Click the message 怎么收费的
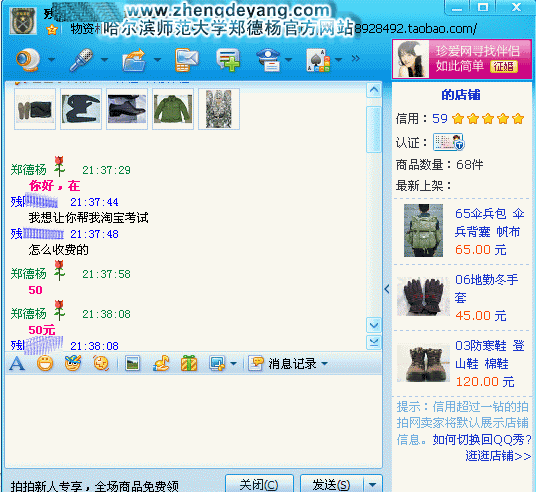Viewport: 536px width, 492px height. tap(58, 250)
